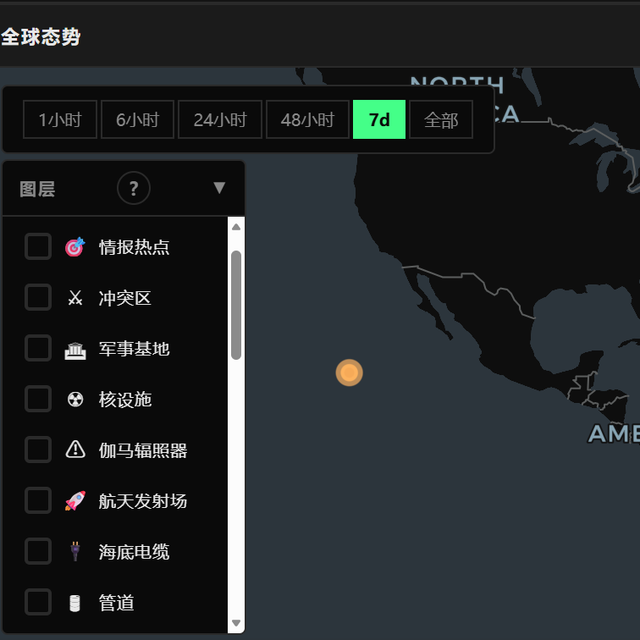Click the plug icon for 海底电缆
Viewport: 640px width, 640px height.
[x=75, y=551]
